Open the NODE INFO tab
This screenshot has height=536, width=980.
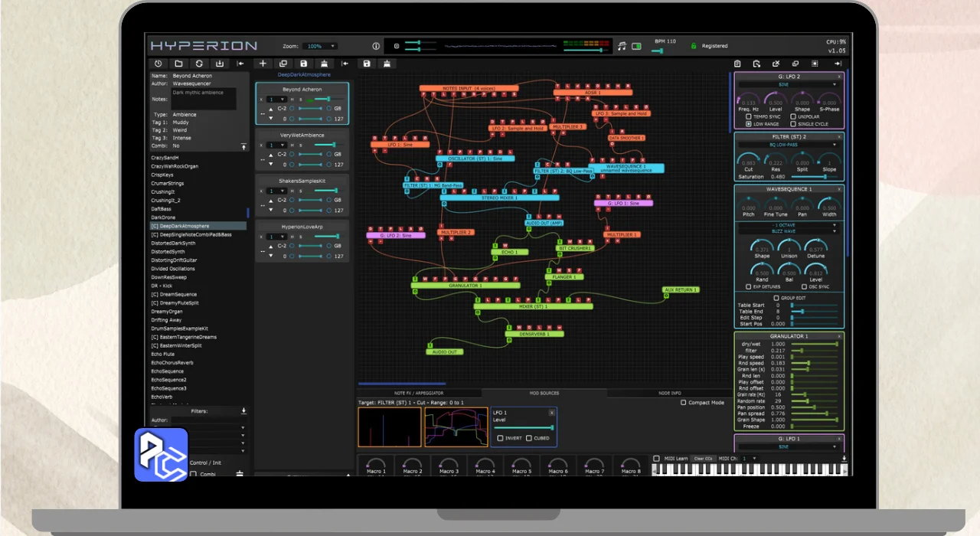click(669, 393)
